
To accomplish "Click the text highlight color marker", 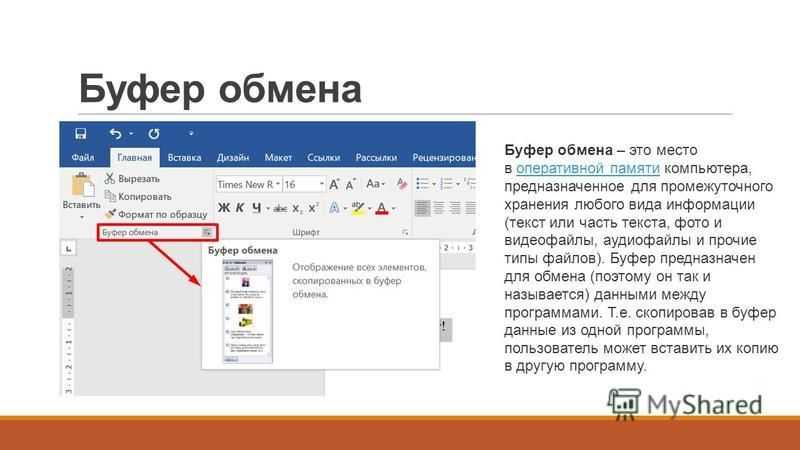I will point(358,208).
